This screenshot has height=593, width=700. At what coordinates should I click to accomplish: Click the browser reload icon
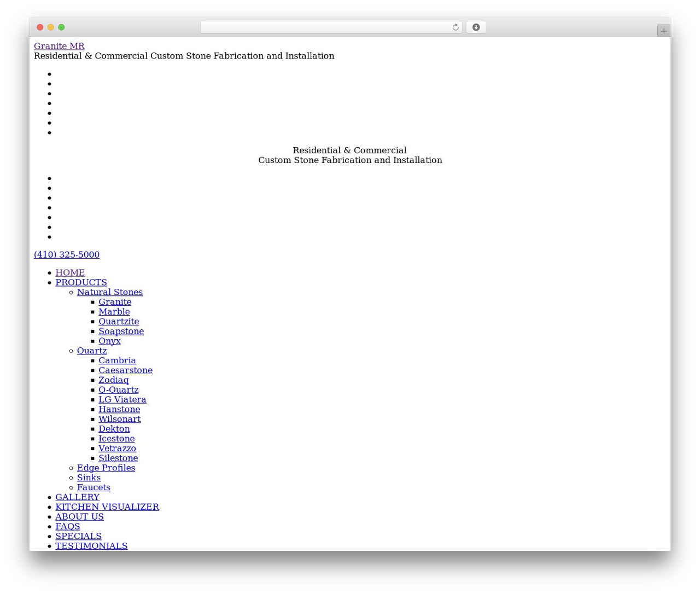click(455, 27)
